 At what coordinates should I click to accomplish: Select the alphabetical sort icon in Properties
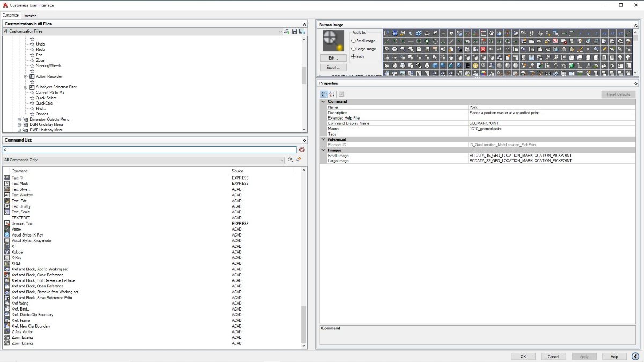(332, 94)
